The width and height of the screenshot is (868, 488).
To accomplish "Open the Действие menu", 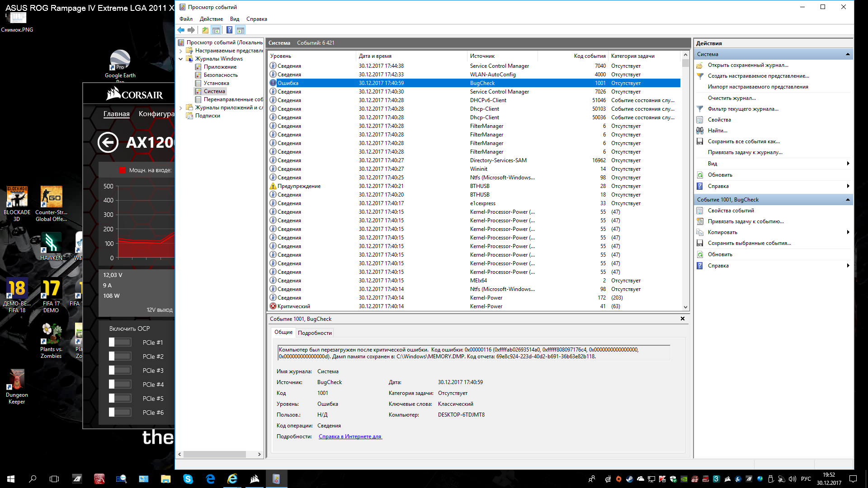I will 211,19.
